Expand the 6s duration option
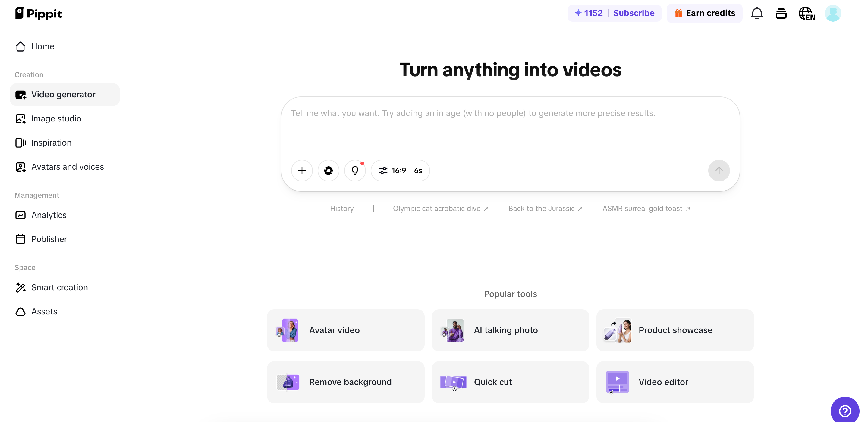Screen dimensions: 868x422 pos(418,171)
